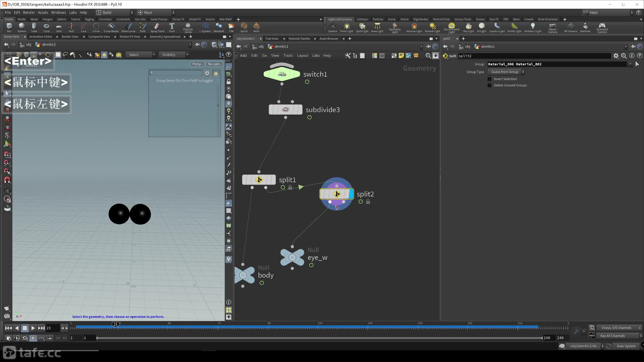This screenshot has height=362, width=644.
Task: Click the group filter text field in viewport
Action: pos(176,73)
